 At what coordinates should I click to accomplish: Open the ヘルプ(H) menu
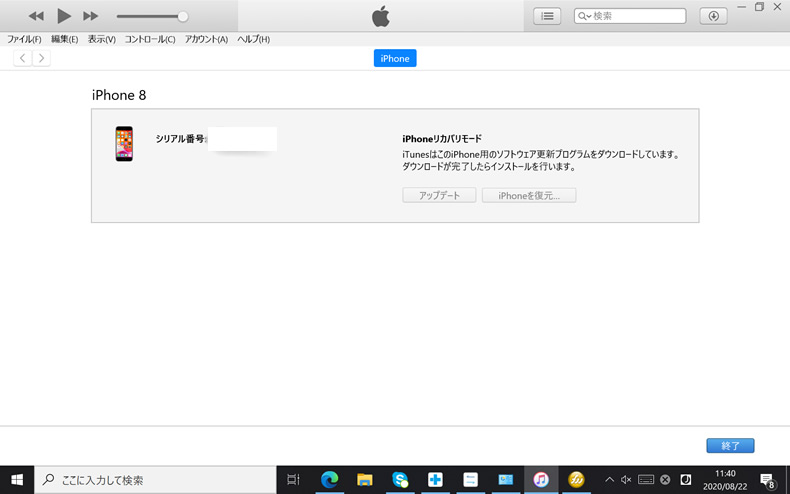pyautogui.click(x=253, y=39)
